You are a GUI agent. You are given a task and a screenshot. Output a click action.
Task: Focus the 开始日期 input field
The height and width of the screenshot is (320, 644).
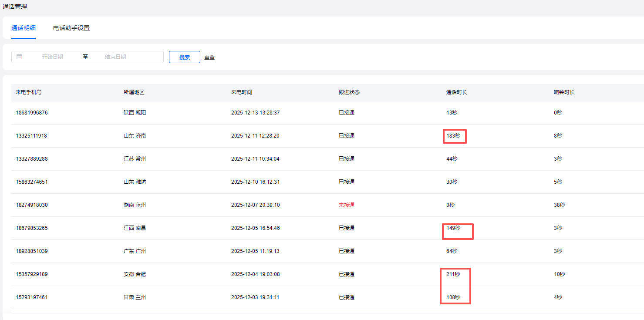pyautogui.click(x=53, y=57)
